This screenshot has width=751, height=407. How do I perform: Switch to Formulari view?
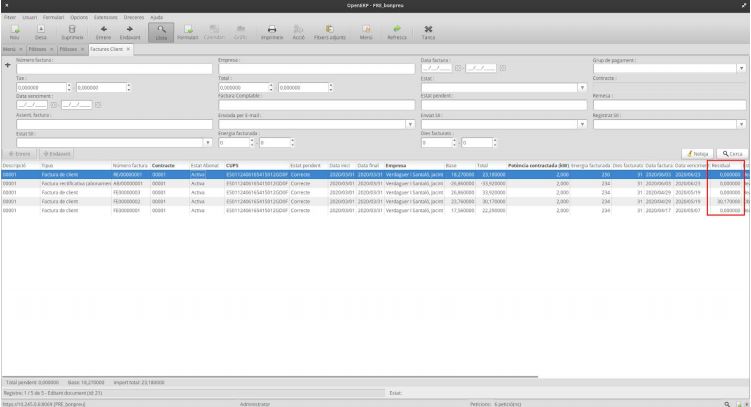187,32
